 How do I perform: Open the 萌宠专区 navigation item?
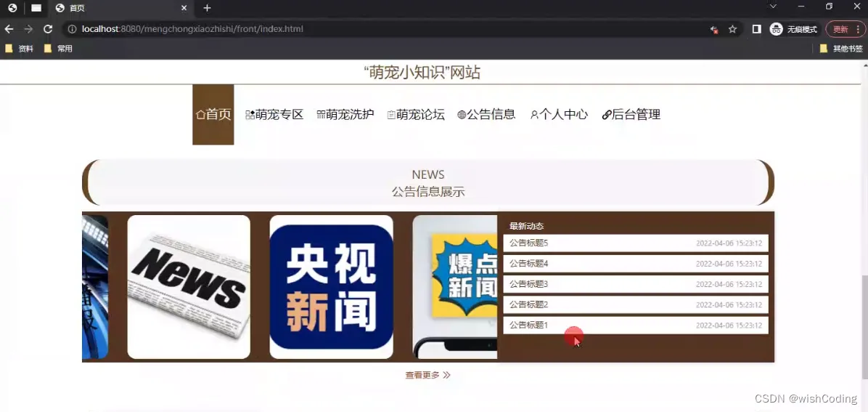(x=274, y=115)
